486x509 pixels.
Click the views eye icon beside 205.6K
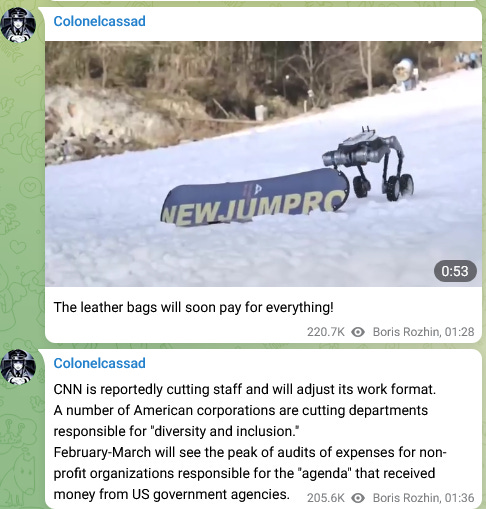tap(358, 498)
